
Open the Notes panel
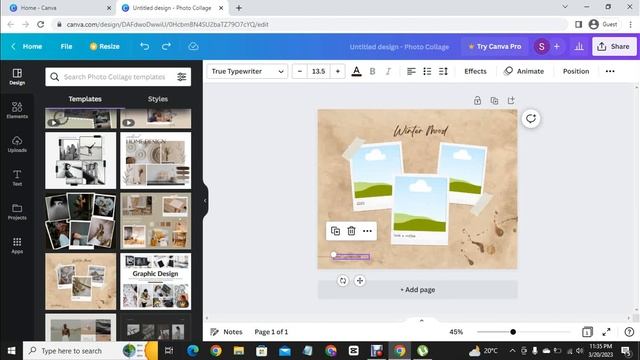(x=226, y=332)
